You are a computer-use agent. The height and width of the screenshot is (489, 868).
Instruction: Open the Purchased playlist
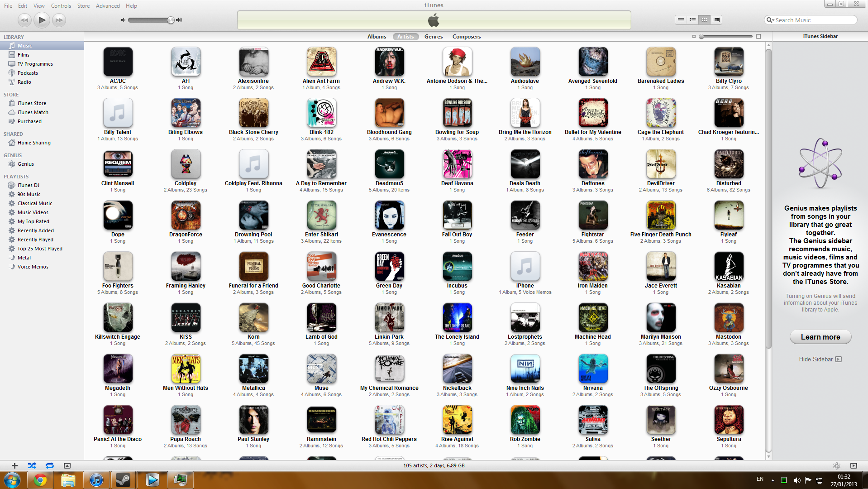(42, 121)
